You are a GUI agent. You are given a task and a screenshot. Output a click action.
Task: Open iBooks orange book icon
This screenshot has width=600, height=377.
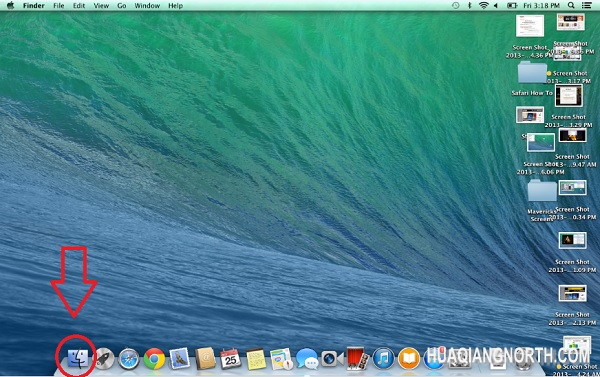point(409,359)
